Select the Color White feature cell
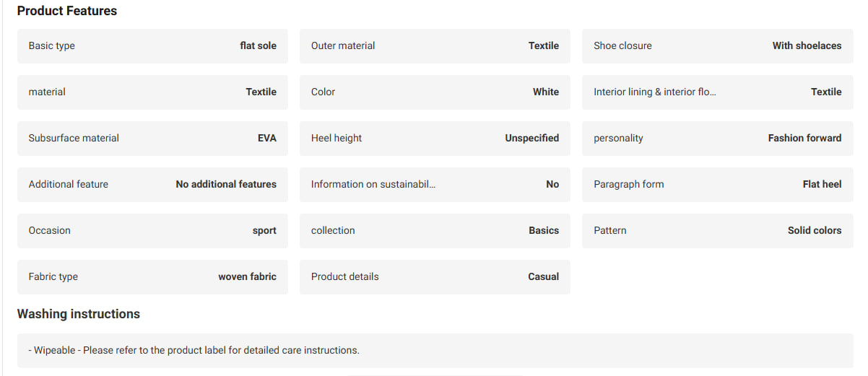The height and width of the screenshot is (376, 868). click(435, 92)
